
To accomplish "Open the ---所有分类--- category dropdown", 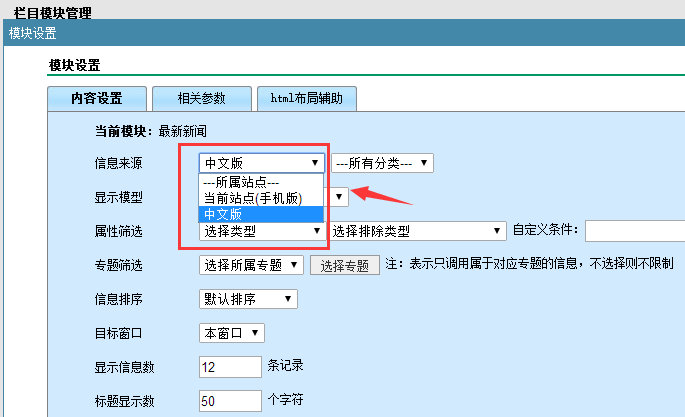I will point(382,162).
